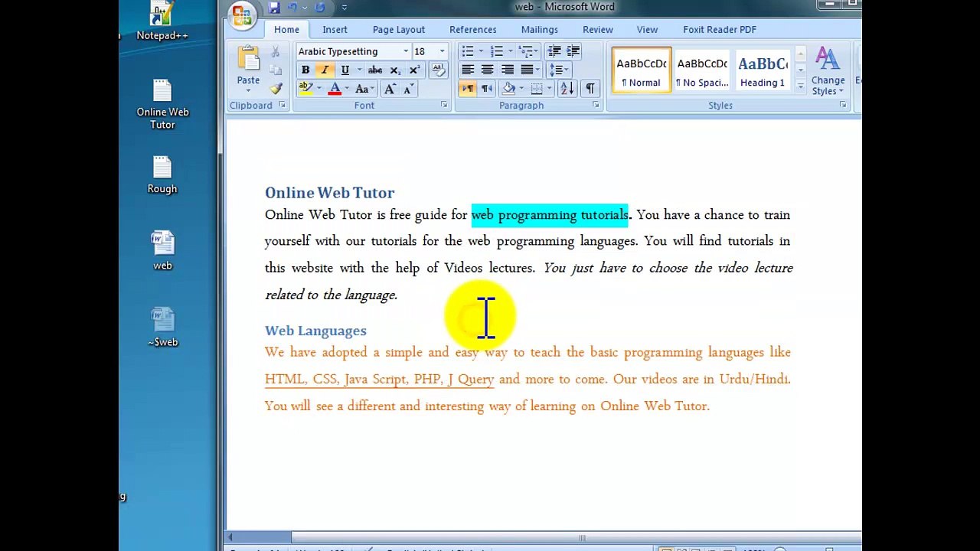Switch to the Insert tab
The height and width of the screenshot is (551, 980).
[335, 29]
